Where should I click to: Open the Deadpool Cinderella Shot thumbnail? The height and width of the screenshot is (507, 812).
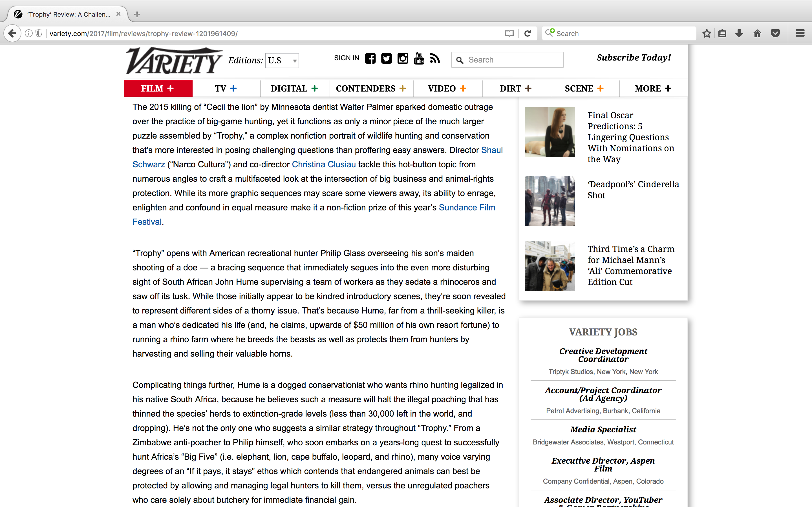[x=550, y=201]
